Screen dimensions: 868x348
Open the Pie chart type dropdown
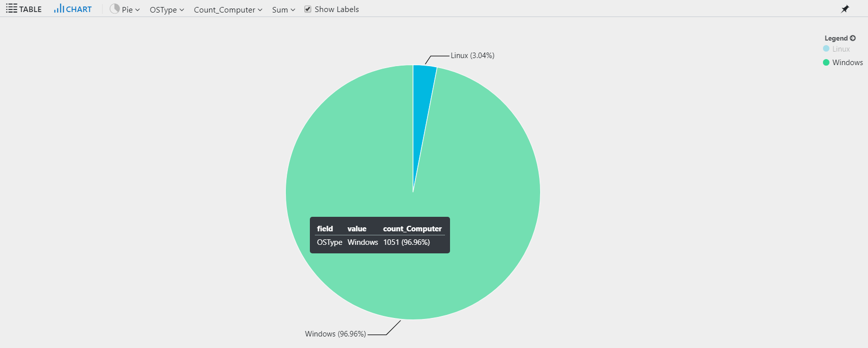(x=125, y=9)
